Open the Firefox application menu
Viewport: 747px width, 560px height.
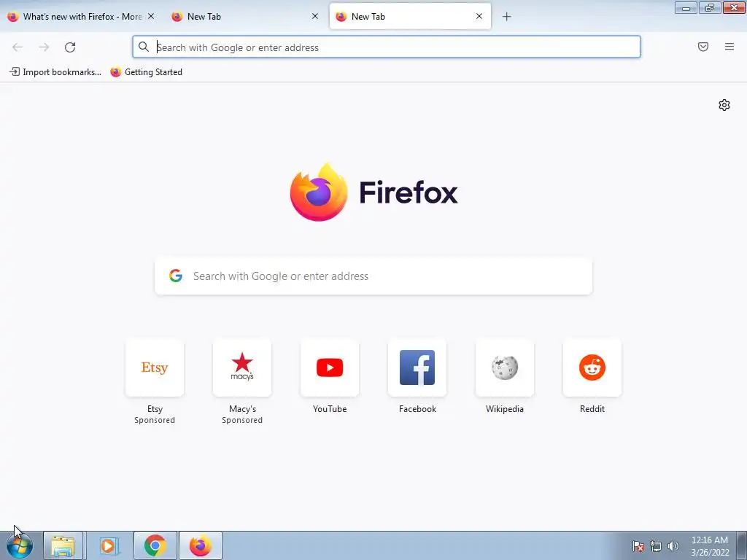729,47
